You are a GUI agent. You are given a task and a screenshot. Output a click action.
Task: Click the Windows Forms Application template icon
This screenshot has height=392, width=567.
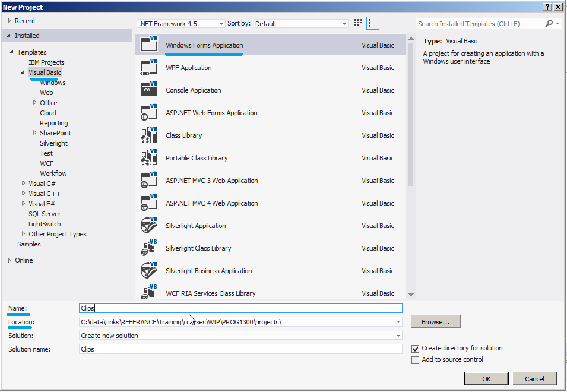(x=149, y=45)
